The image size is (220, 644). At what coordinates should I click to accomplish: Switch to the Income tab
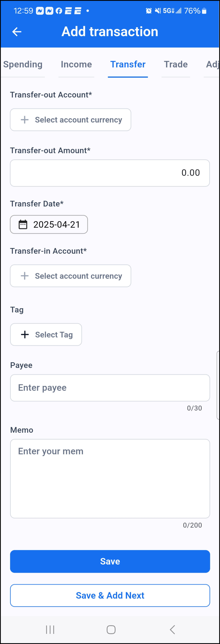coord(76,64)
